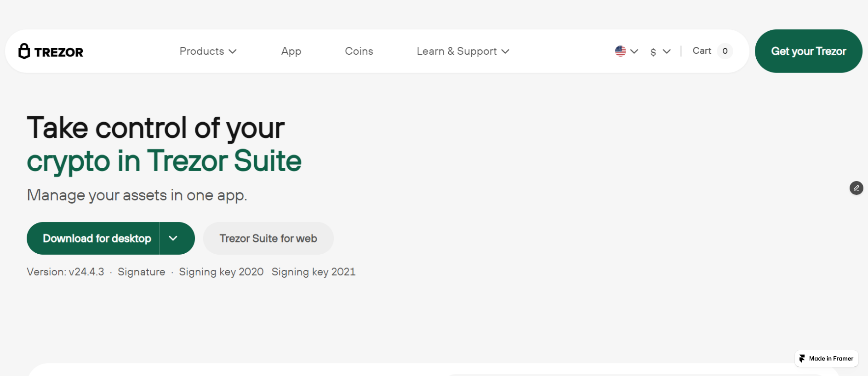Open the Coins page
This screenshot has width=868, height=376.
pyautogui.click(x=359, y=51)
